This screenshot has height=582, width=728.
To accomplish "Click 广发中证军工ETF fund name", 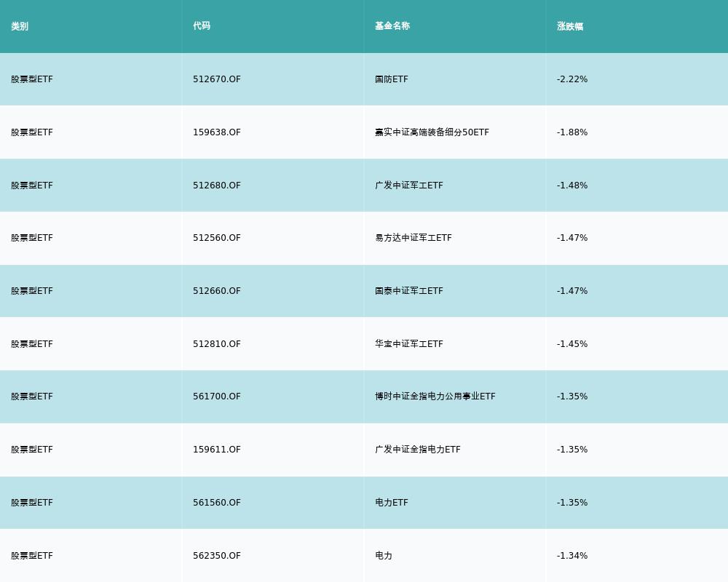I will tap(409, 186).
